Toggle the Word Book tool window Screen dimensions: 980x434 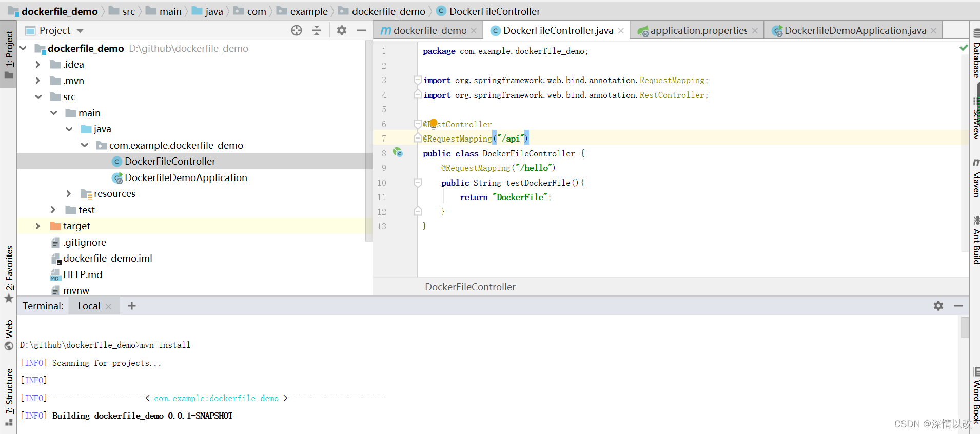click(975, 396)
